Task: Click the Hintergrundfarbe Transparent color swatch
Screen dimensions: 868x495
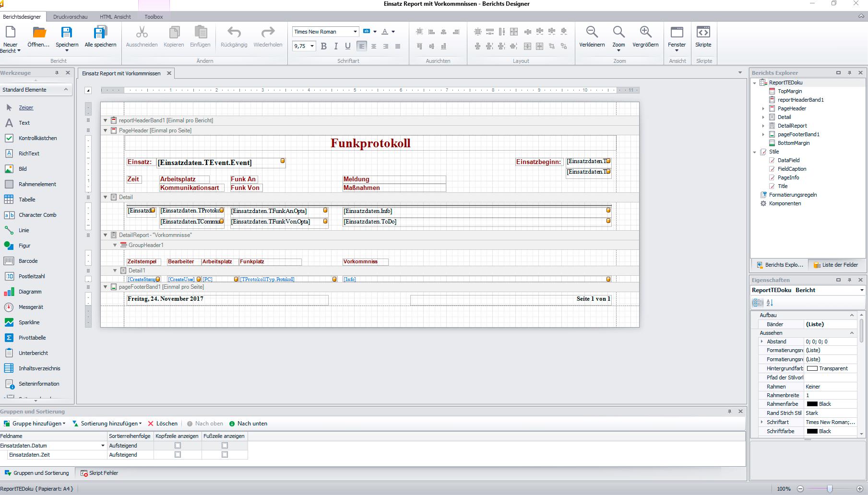Action: point(812,368)
